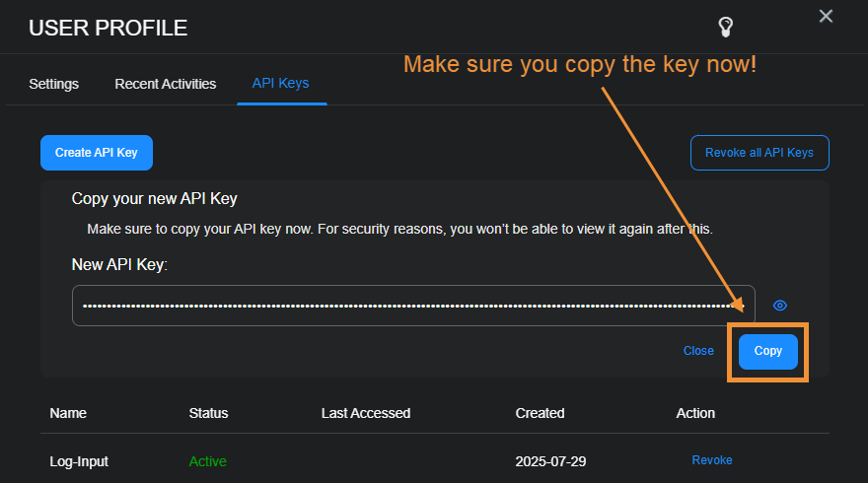Click the Last Accessed column header
868x483 pixels.
tap(366, 413)
